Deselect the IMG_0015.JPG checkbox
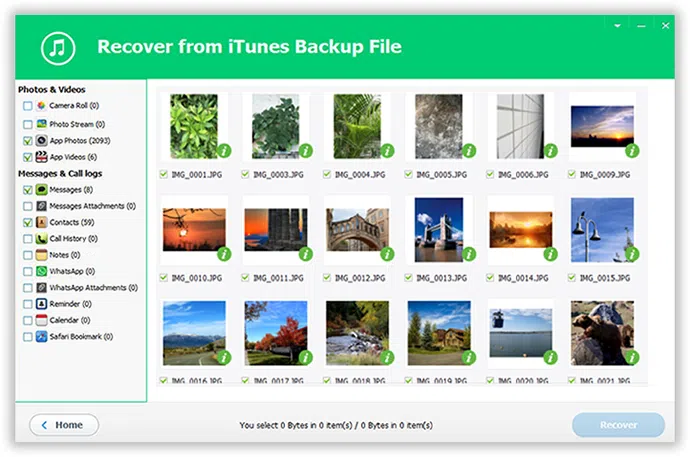Image resolution: width=690 pixels, height=457 pixels. pos(572,278)
